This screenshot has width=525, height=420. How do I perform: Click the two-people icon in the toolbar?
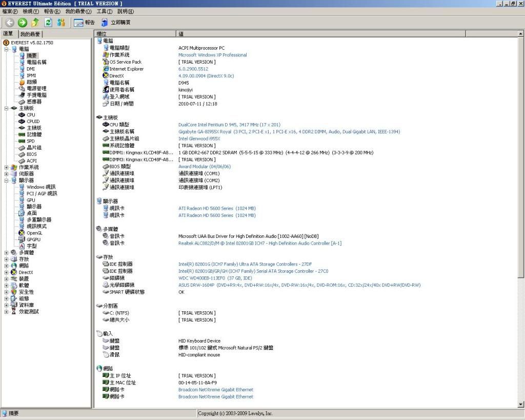pos(61,22)
